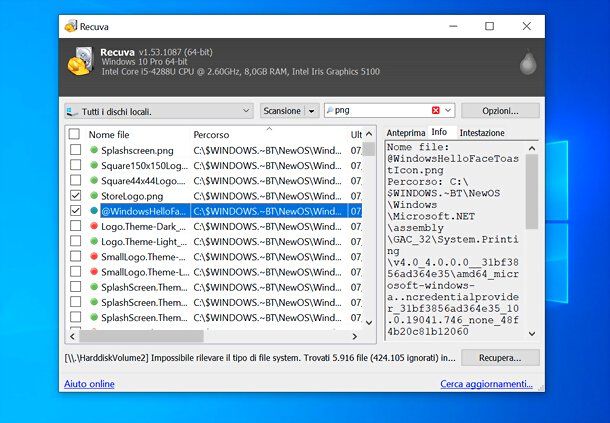Click the Info panel vertical scrollbar thumb
The height and width of the screenshot is (423, 610).
(x=532, y=191)
